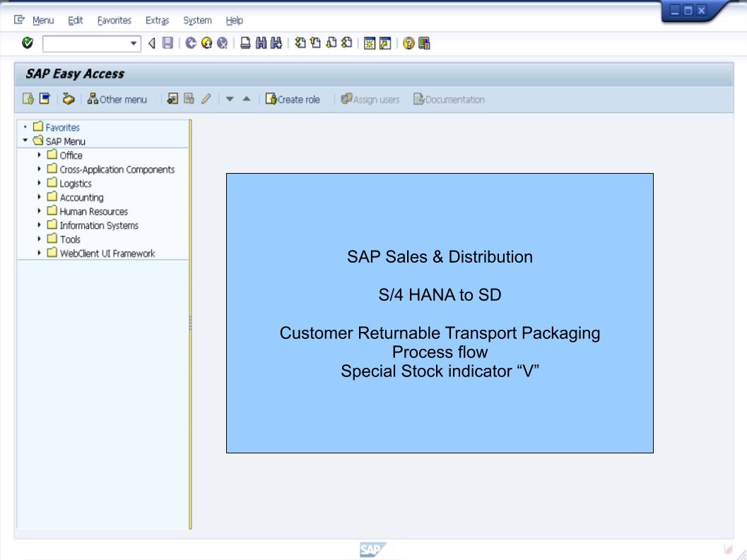Select the Tools tree label
Viewport: 747px width, 560px height.
70,239
